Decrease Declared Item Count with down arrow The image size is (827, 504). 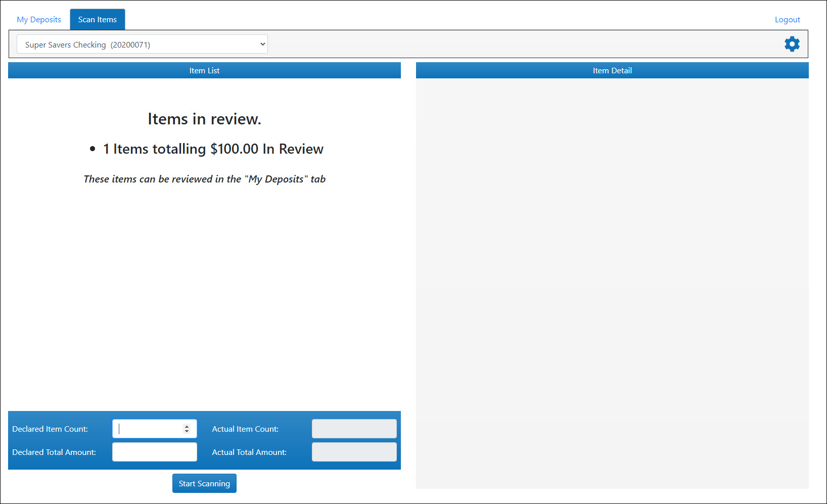187,431
